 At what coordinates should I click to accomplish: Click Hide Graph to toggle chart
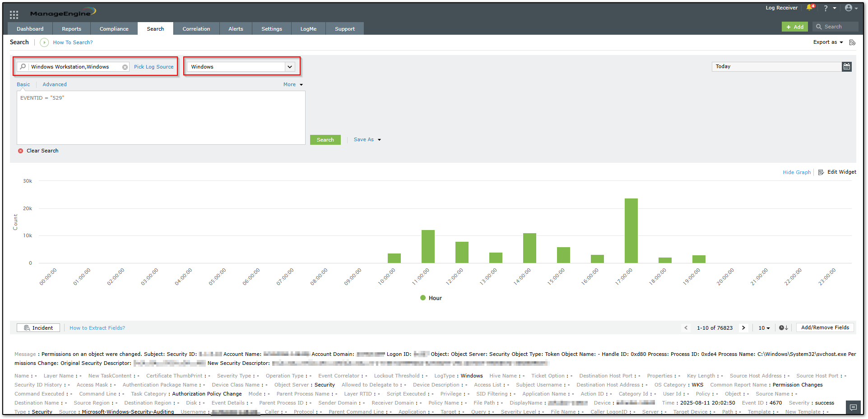tap(797, 172)
